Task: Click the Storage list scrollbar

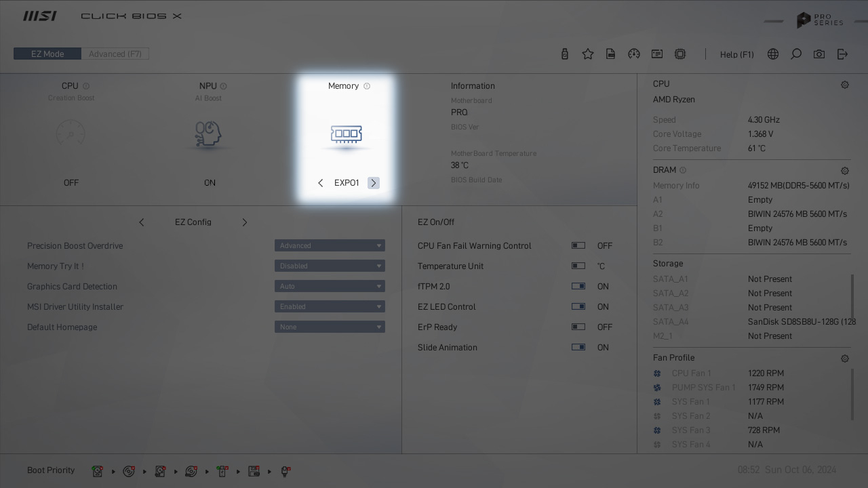Action: click(852, 297)
